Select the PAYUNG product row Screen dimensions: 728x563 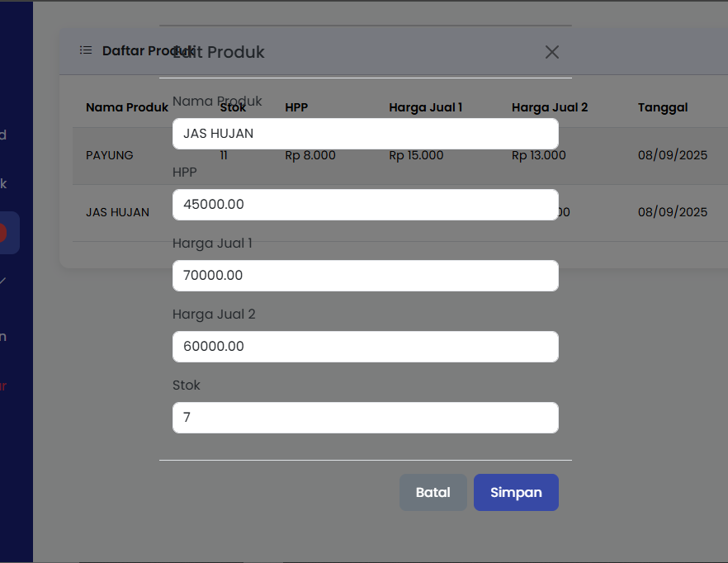(110, 155)
